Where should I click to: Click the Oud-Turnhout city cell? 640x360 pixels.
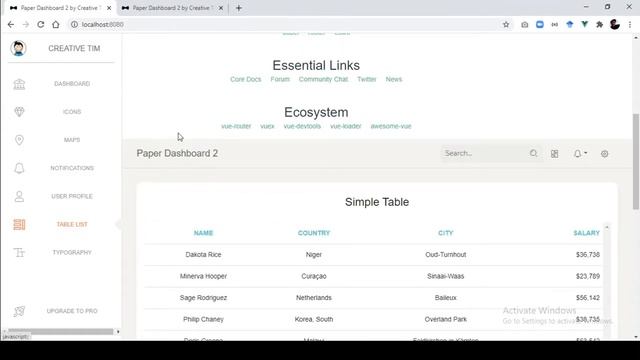click(x=446, y=255)
